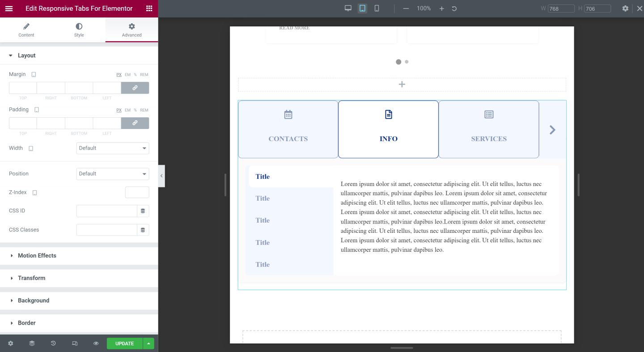The width and height of the screenshot is (644, 352).
Task: Open page settings gear in footer
Action: pyautogui.click(x=11, y=343)
